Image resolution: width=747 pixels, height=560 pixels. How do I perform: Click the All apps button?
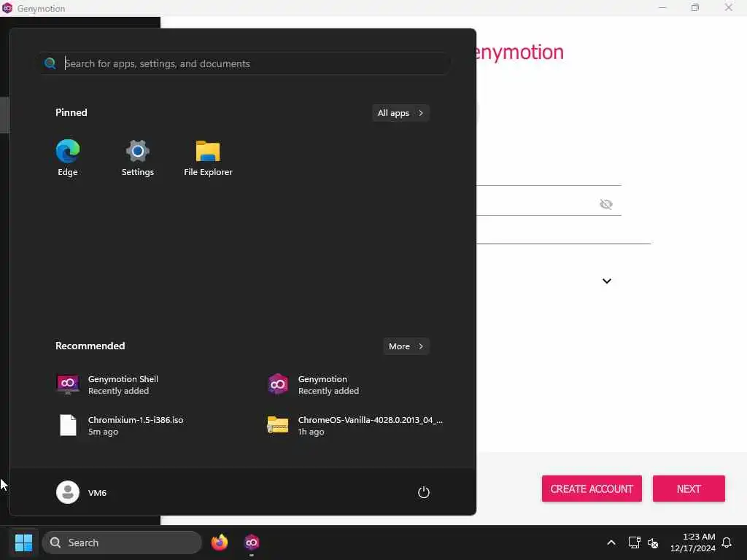[400, 113]
